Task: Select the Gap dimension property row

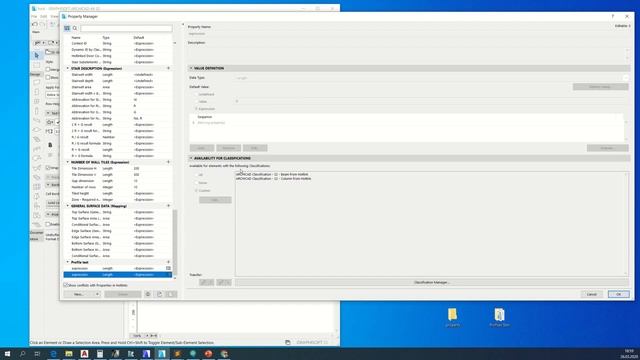Action: [118, 181]
